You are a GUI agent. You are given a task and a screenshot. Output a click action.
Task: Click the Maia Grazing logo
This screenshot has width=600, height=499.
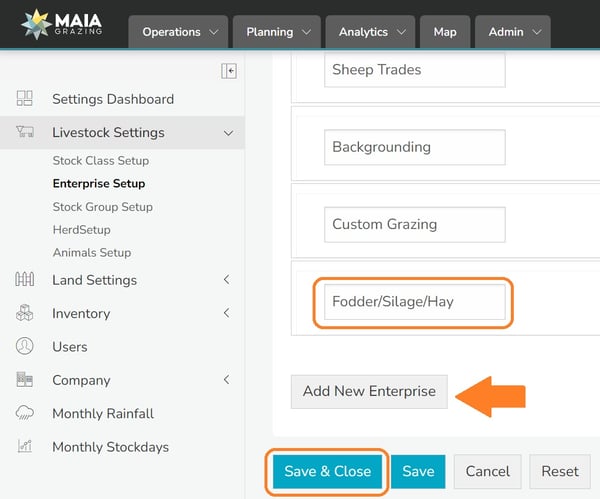pyautogui.click(x=60, y=25)
